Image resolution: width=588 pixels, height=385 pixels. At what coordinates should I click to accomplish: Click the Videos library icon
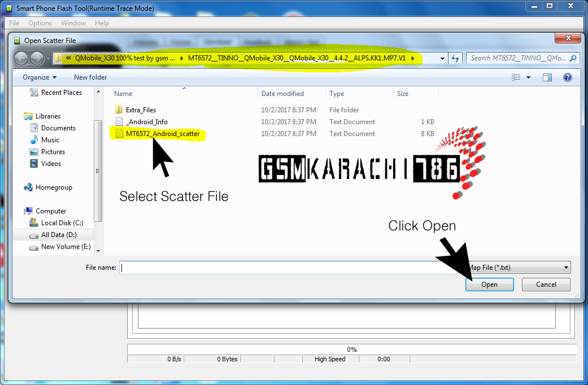34,164
